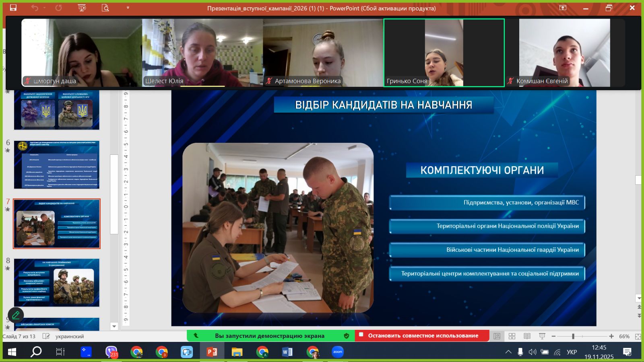The width and height of the screenshot is (644, 362).
Task: Start slideshow from beginning icon
Action: pyautogui.click(x=82, y=8)
